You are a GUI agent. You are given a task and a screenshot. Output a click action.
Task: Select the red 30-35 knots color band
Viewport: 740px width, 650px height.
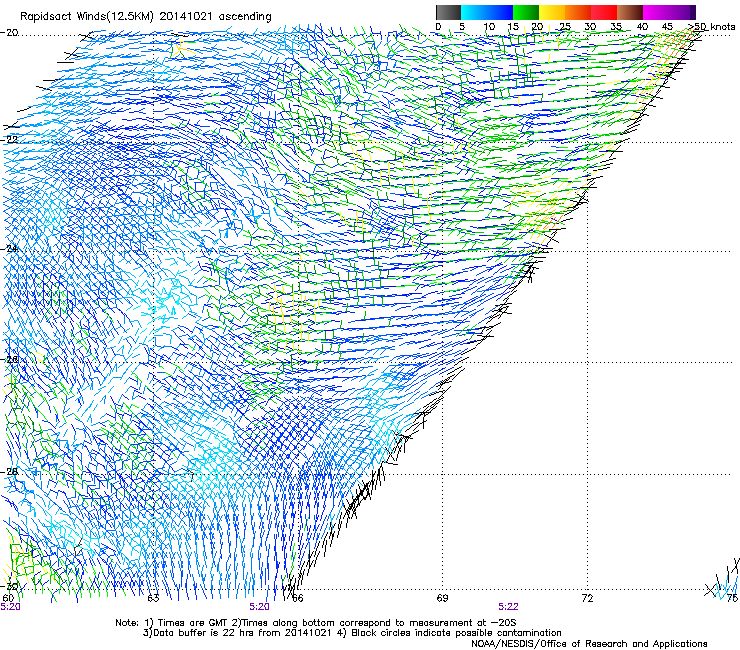tap(604, 12)
